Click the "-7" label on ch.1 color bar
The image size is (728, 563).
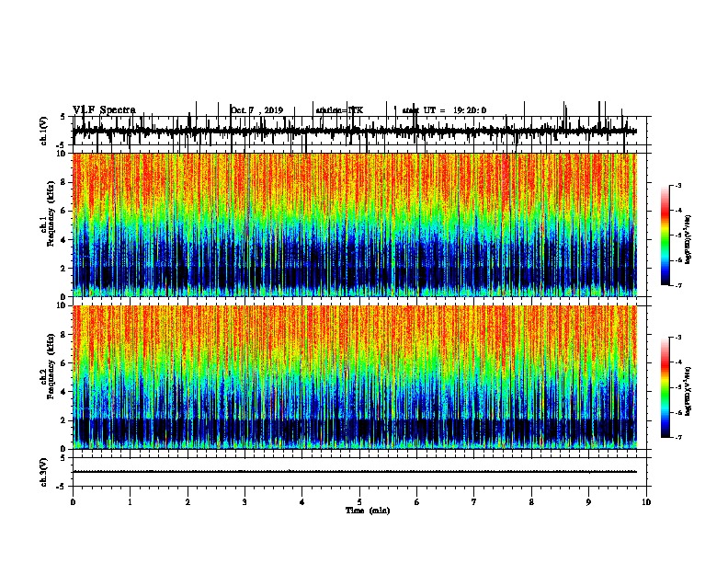coord(678,285)
